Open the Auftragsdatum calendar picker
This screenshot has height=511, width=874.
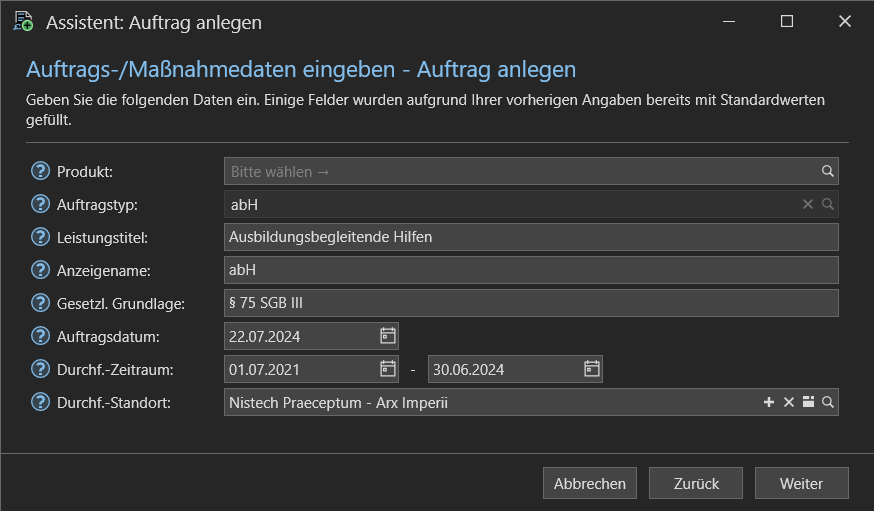point(387,336)
